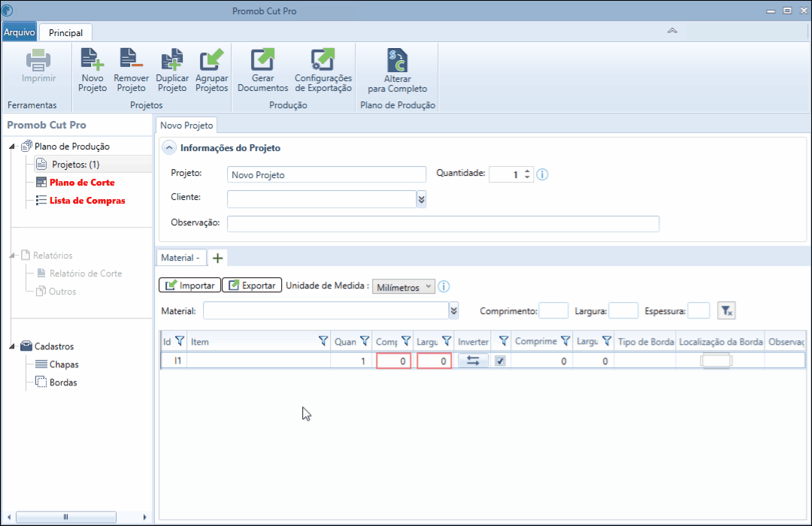This screenshot has height=526, width=812.
Task: Click the Filter icon on second Largu column
Action: pyautogui.click(x=607, y=340)
